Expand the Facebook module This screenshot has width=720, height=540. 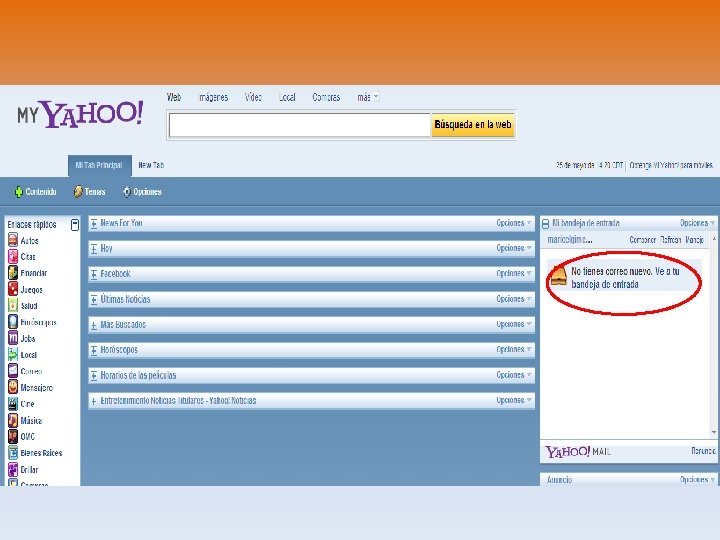click(x=94, y=274)
